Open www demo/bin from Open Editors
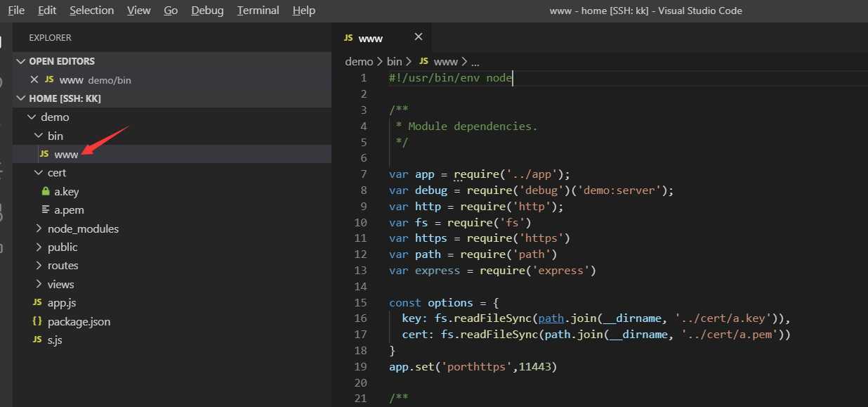Viewport: 868px width, 407px height. 95,79
